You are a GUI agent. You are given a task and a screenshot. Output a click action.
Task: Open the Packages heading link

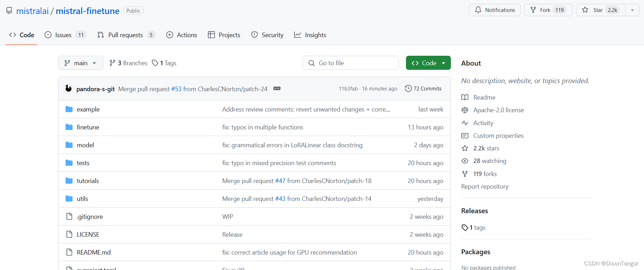tap(476, 252)
